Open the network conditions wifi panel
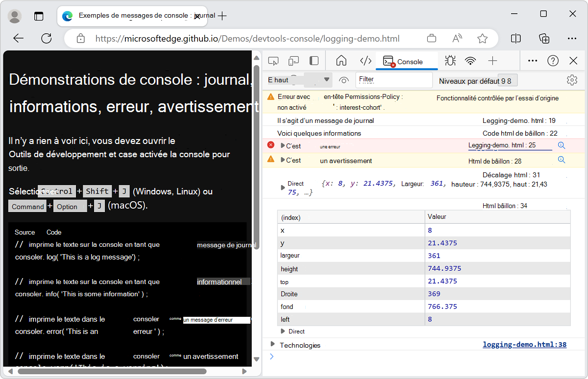Screen dimensions: 588x379 (470, 61)
